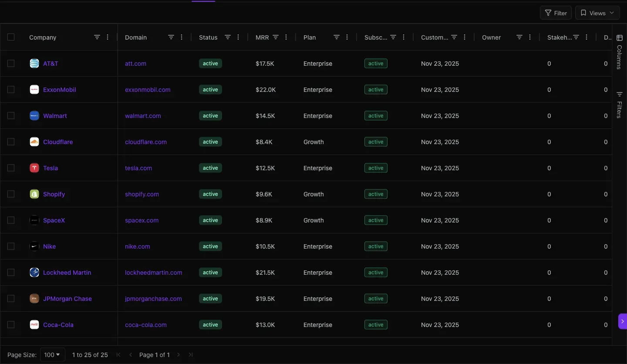The width and height of the screenshot is (627, 364).
Task: Expand the purple side panel arrow
Action: [623, 321]
